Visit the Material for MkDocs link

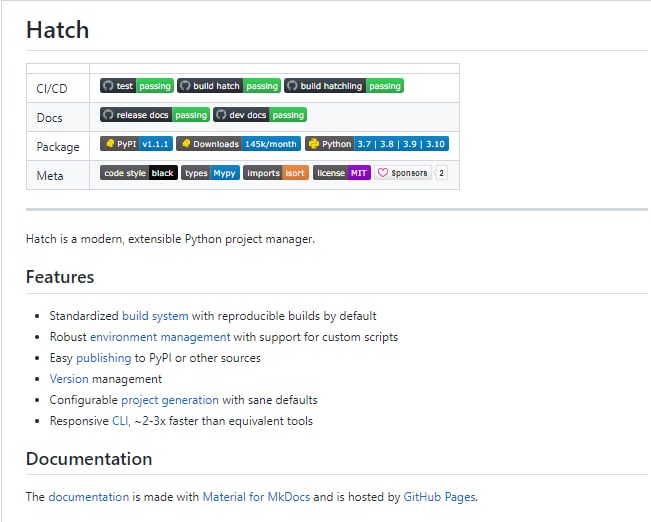(x=256, y=497)
